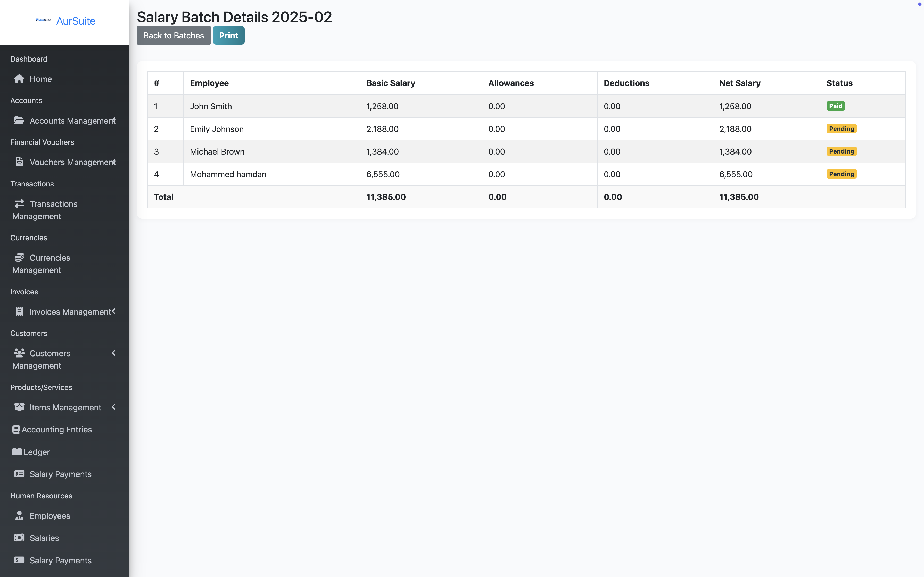Go back with Back to Batches button
The width and height of the screenshot is (924, 577).
pos(173,36)
